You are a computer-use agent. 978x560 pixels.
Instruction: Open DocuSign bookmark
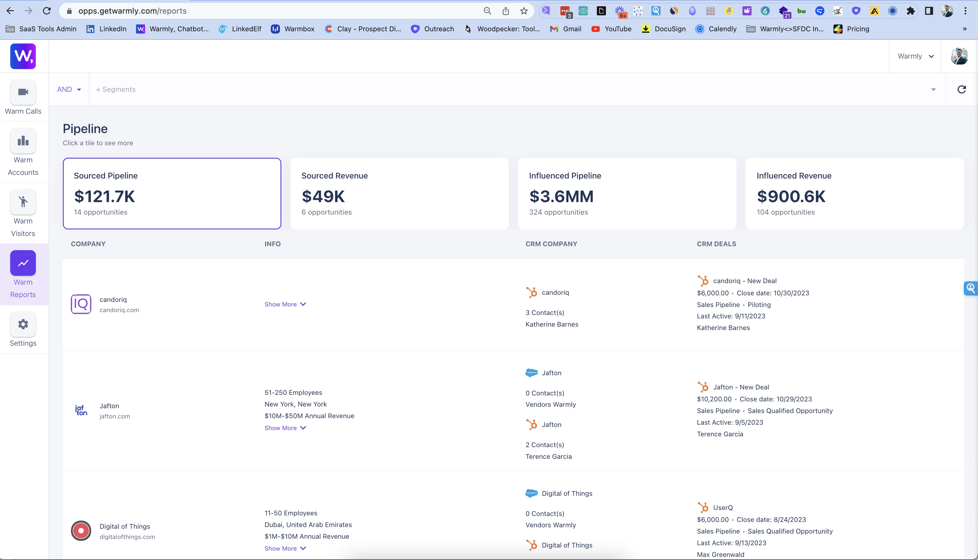(x=663, y=29)
